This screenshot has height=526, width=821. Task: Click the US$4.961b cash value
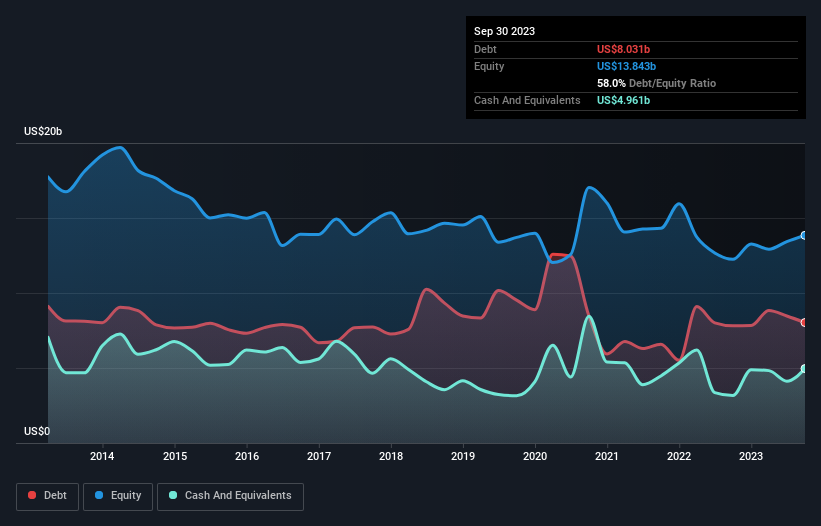click(623, 100)
